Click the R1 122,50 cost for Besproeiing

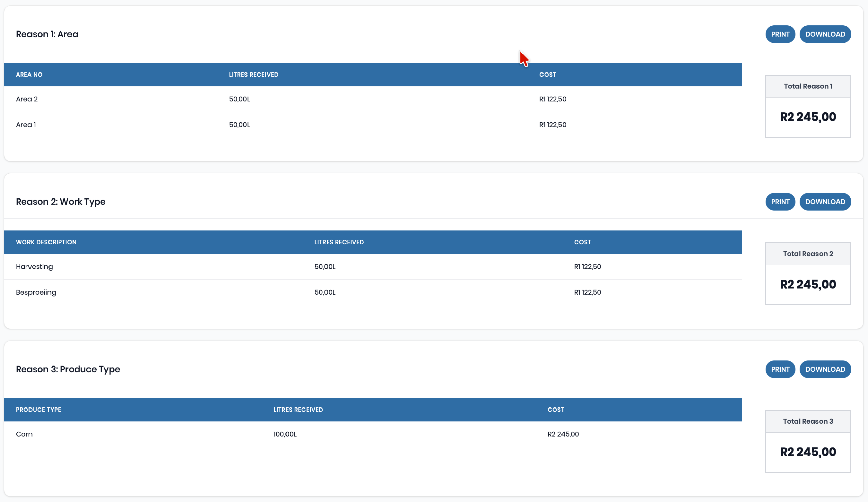point(587,292)
